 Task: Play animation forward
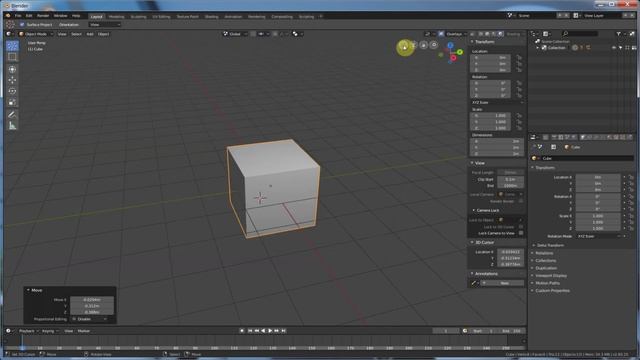click(270, 331)
